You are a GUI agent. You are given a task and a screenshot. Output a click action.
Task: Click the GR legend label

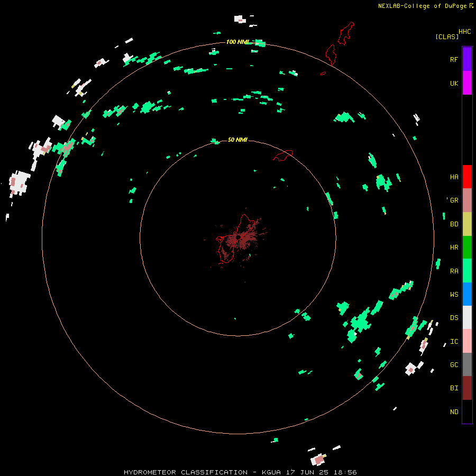(454, 200)
